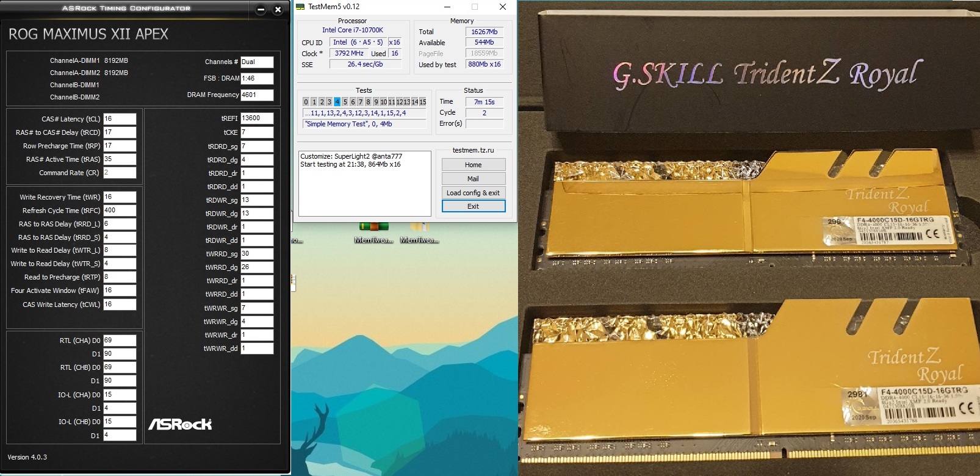Click the "Simple Memory Test" status line

[x=365, y=124]
